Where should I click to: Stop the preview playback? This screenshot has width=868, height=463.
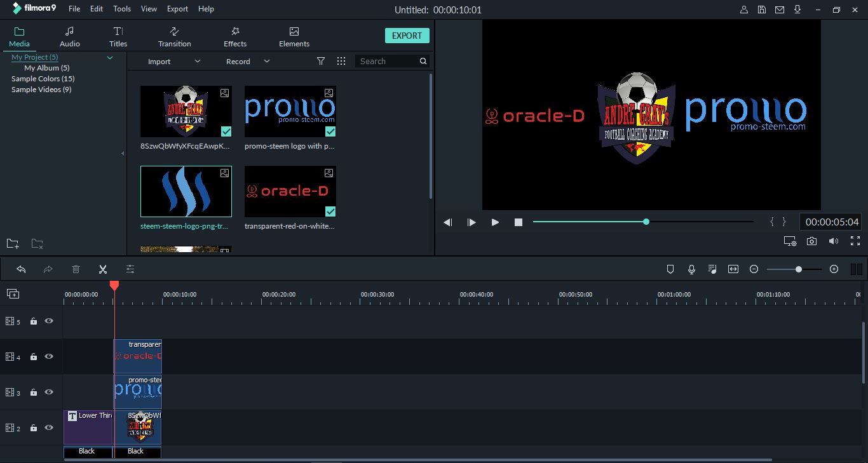pos(519,222)
